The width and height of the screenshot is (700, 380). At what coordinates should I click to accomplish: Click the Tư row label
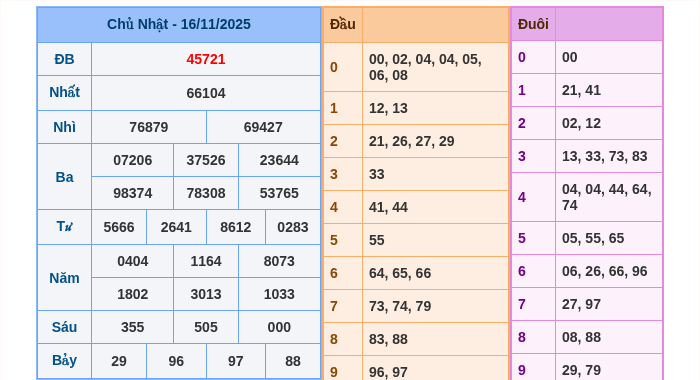tap(64, 226)
